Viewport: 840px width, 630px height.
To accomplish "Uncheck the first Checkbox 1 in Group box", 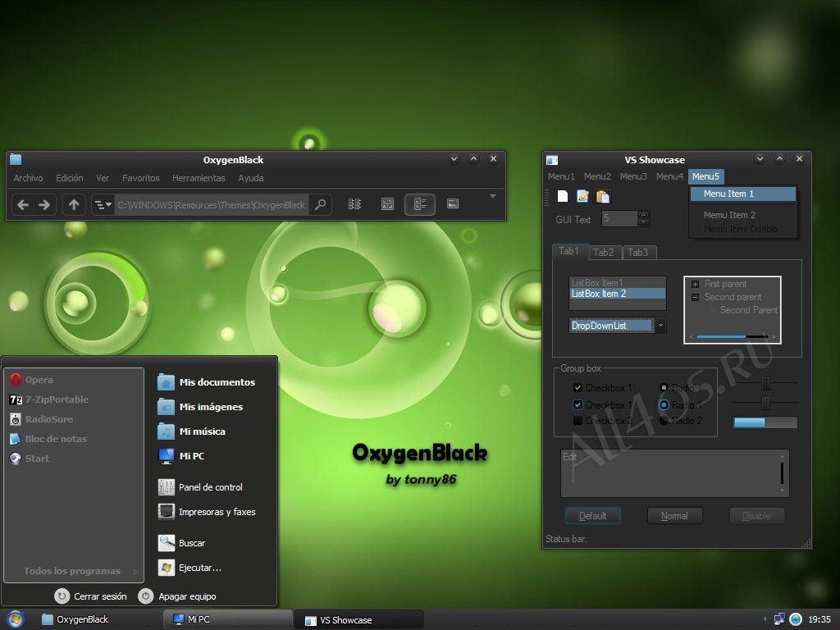I will click(577, 388).
